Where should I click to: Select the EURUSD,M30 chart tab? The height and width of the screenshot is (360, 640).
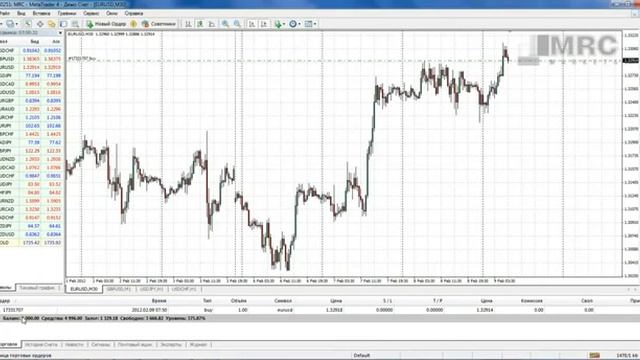point(84,289)
